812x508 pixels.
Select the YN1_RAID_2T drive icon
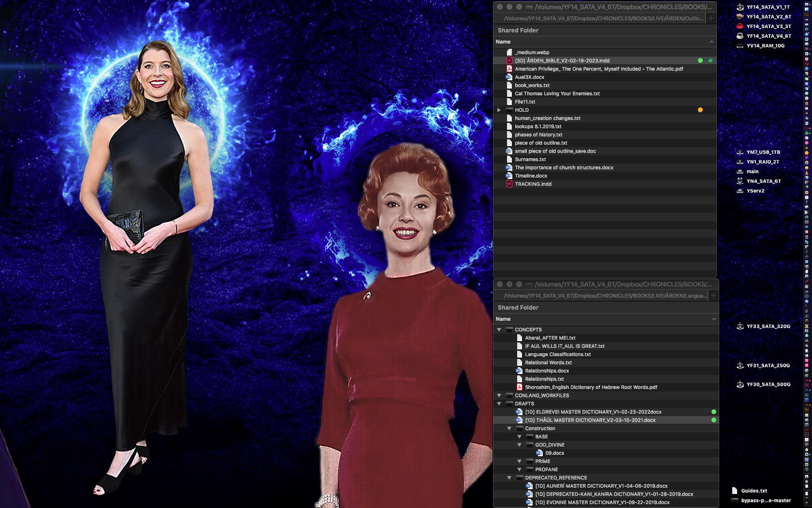tap(740, 162)
